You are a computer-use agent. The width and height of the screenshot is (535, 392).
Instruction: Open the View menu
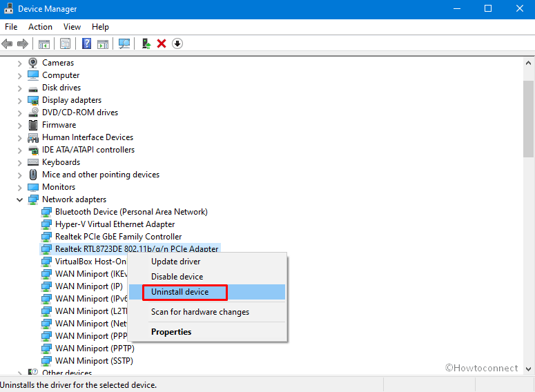[x=72, y=27]
